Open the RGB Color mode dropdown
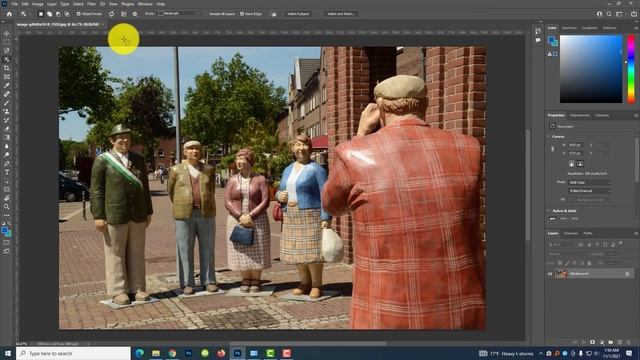 (589, 182)
